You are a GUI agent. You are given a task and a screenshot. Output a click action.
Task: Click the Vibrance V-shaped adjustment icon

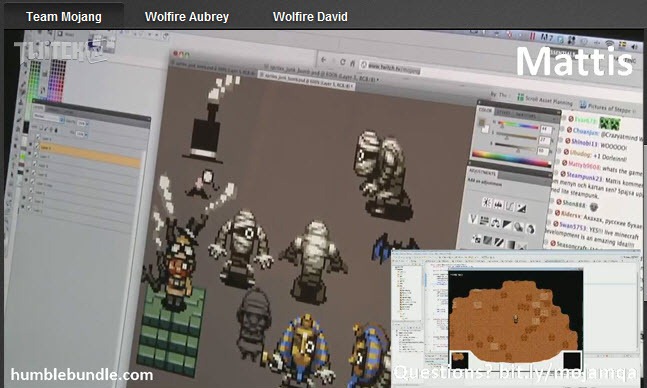click(474, 219)
